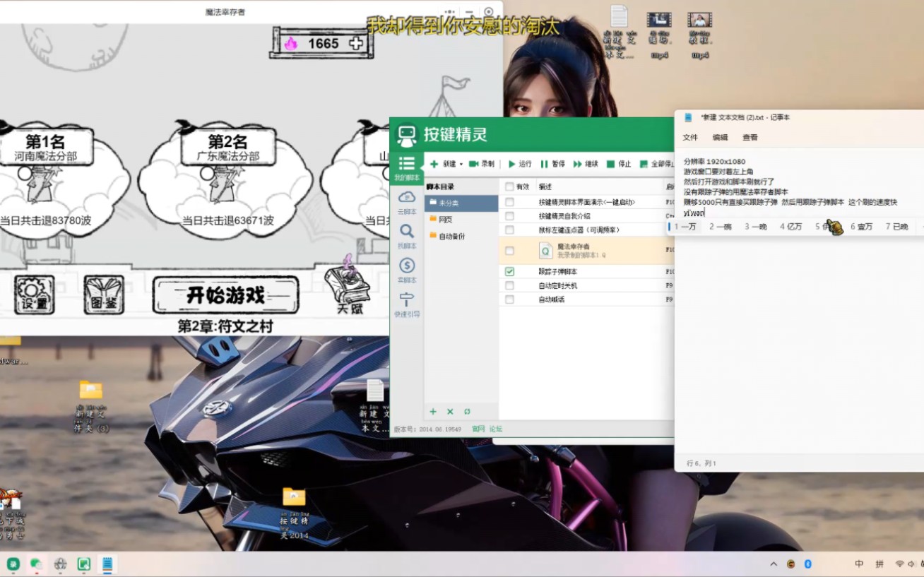Choose IME candidate 2 一碗

(x=720, y=227)
